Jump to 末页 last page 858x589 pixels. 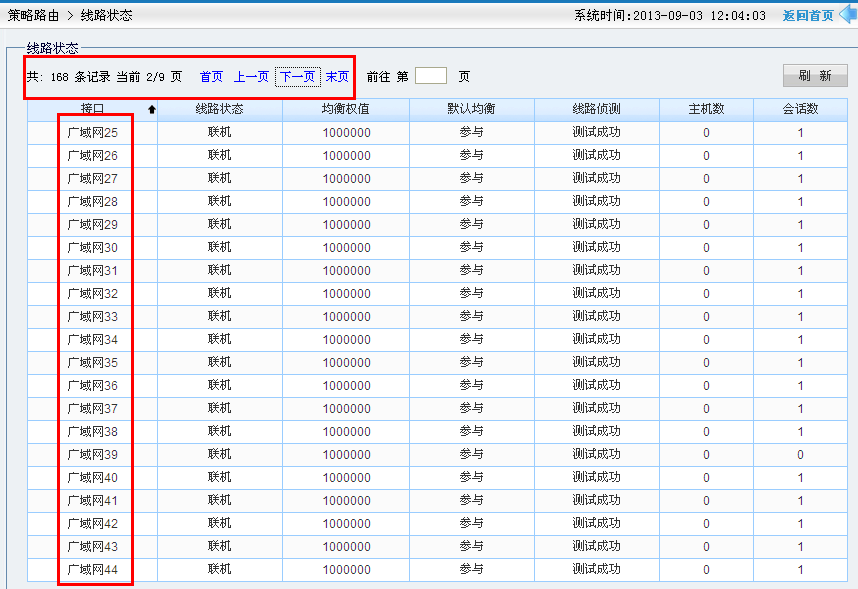(337, 77)
